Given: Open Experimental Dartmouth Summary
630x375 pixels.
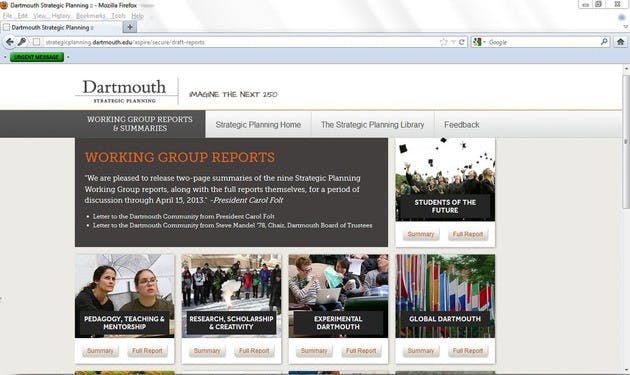Looking at the screenshot, I should (314, 350).
